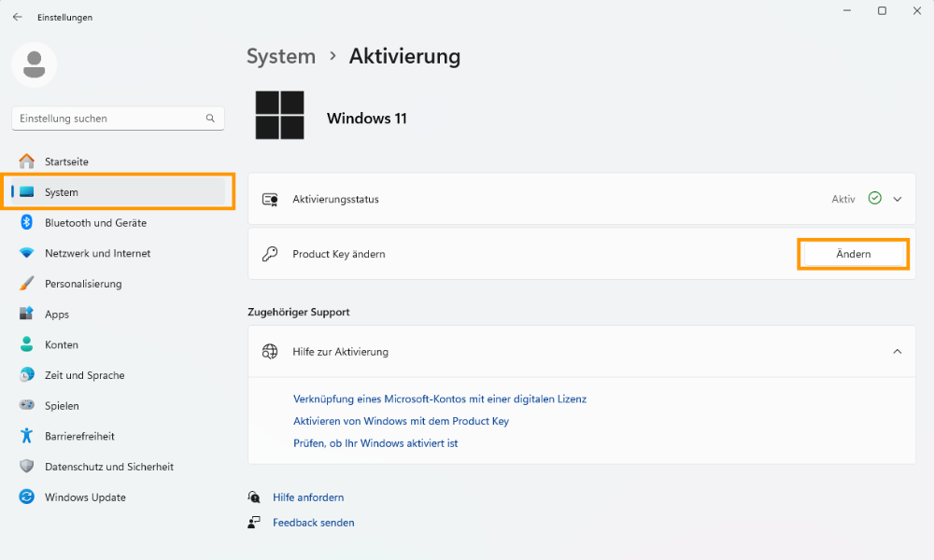Open the user profile avatar

coord(34,65)
